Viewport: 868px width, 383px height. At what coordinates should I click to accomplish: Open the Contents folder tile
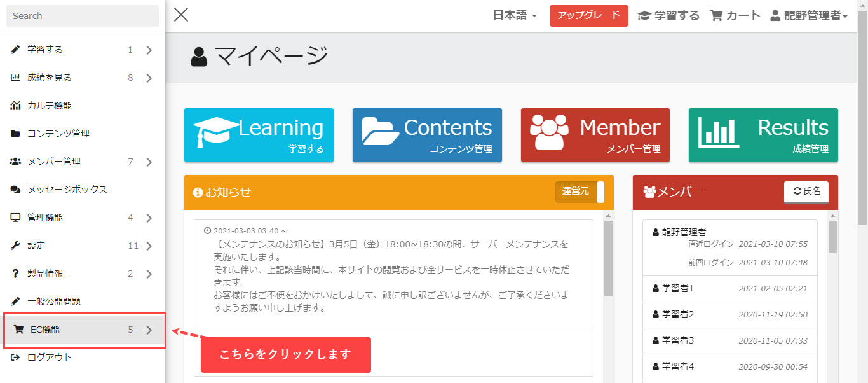(x=427, y=135)
